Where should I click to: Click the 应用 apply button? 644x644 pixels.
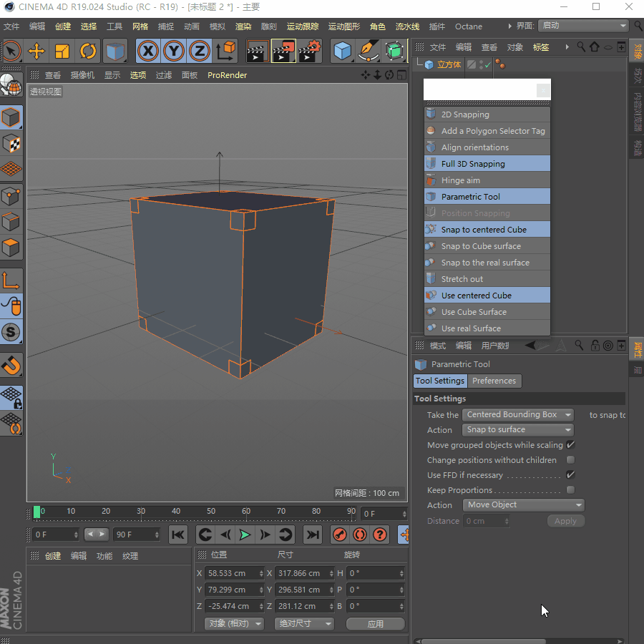coord(376,623)
